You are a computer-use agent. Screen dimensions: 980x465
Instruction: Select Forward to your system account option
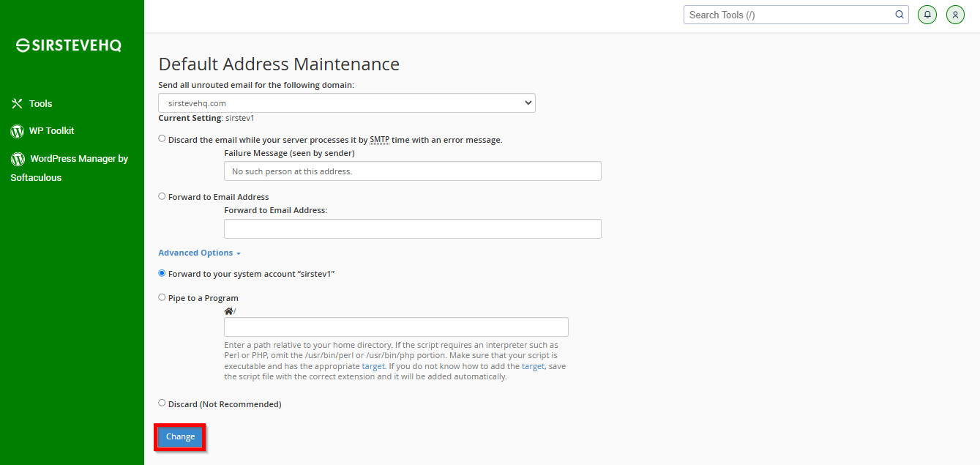(162, 273)
